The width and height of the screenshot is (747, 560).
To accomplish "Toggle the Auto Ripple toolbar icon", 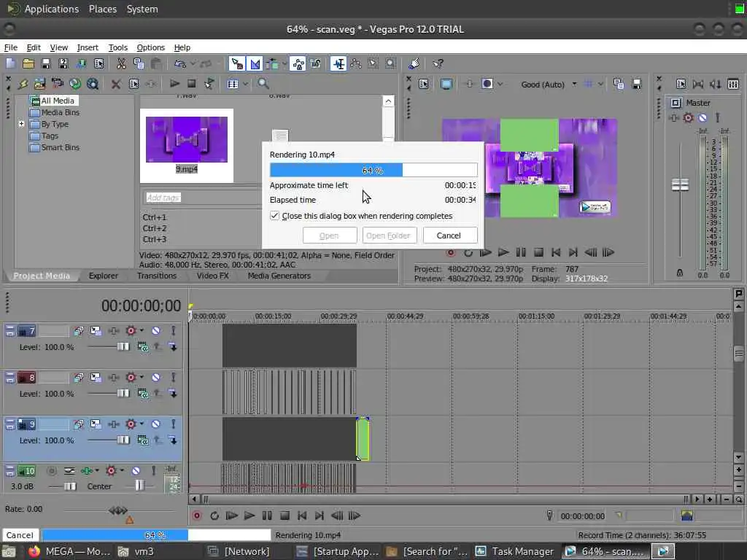I will 273,63.
